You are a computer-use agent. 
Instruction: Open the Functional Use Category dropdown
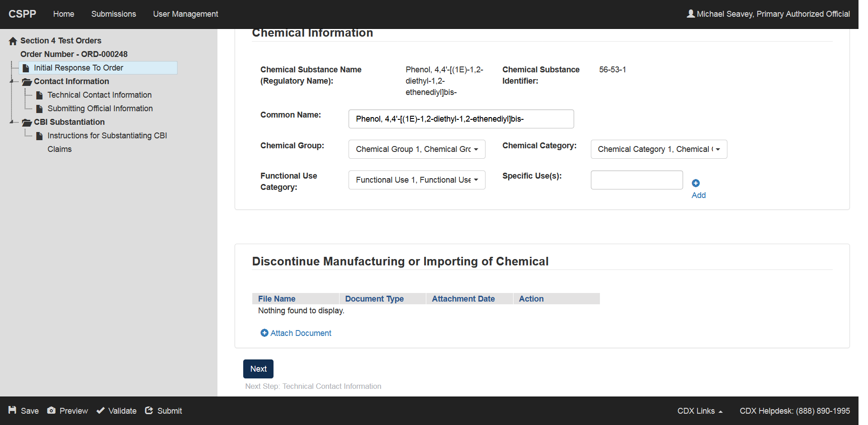pos(416,180)
